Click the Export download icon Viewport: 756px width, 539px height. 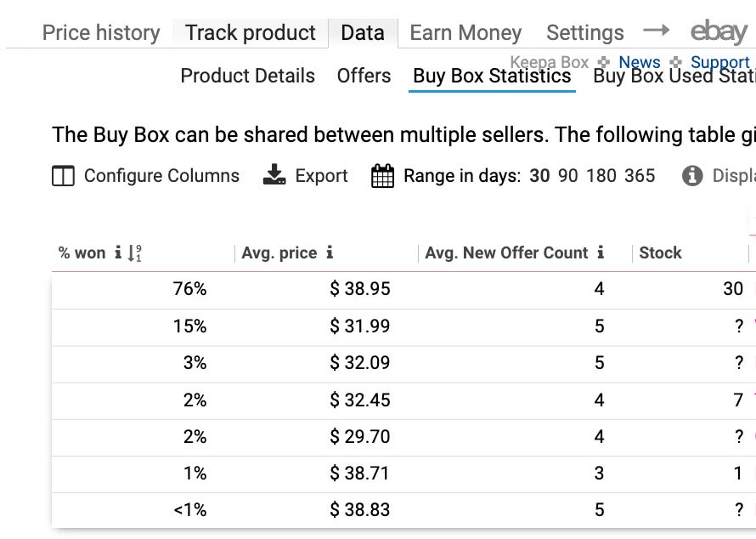[274, 175]
